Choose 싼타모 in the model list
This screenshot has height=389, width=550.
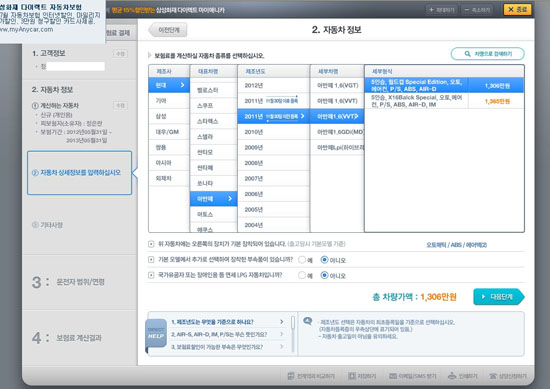(x=214, y=152)
